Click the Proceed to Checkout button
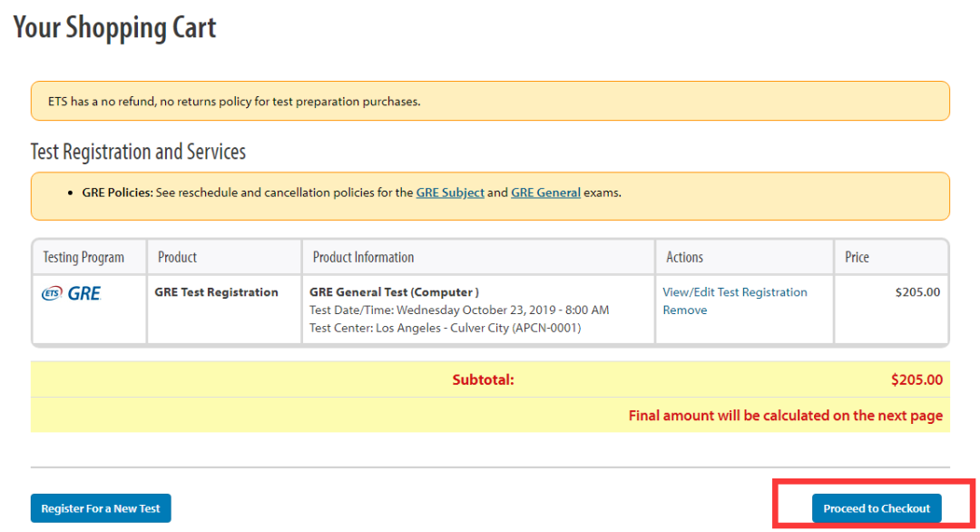This screenshot has width=980, height=532. point(877,508)
